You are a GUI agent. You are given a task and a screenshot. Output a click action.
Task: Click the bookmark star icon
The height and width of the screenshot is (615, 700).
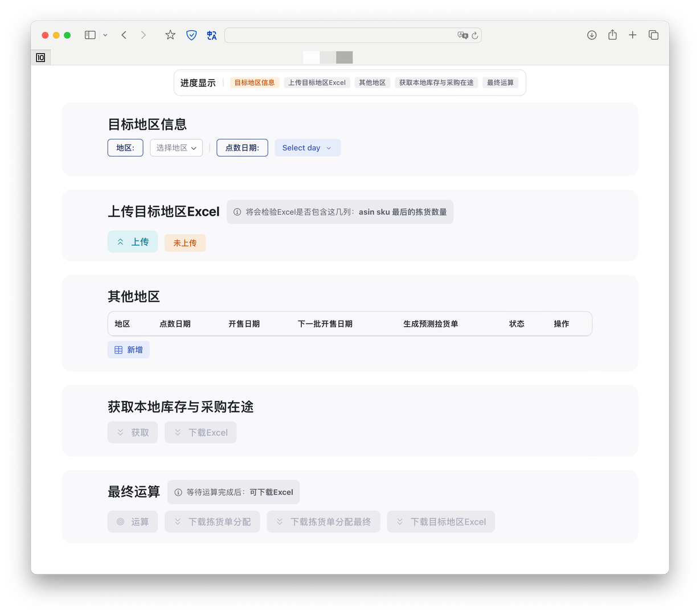tap(170, 35)
